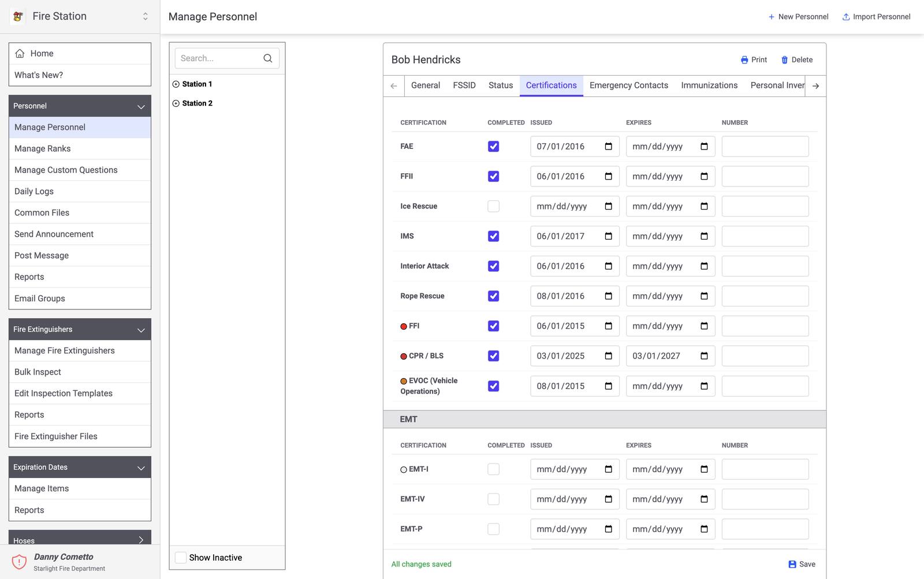Click the search magnifier icon
Image resolution: width=924 pixels, height=579 pixels.
pos(268,58)
